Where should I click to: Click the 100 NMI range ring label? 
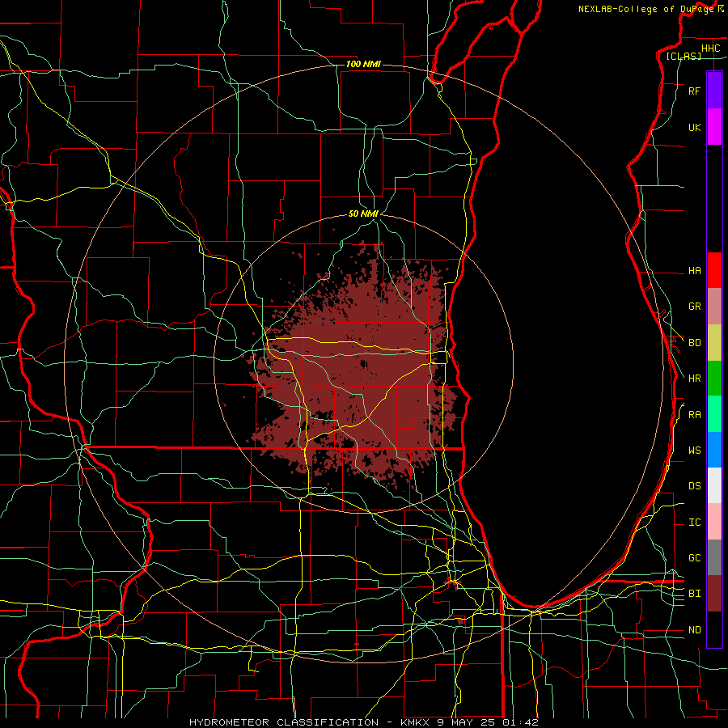coord(363,64)
